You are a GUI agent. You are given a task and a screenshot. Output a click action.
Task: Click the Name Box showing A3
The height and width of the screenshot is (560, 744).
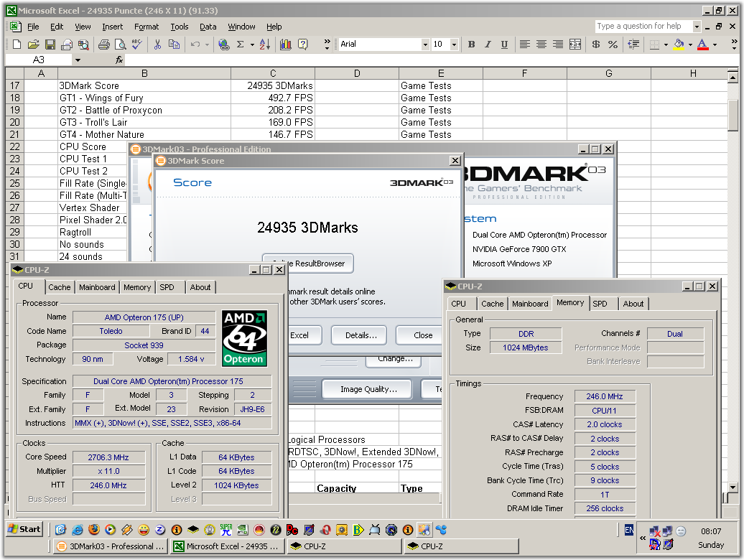[39, 60]
